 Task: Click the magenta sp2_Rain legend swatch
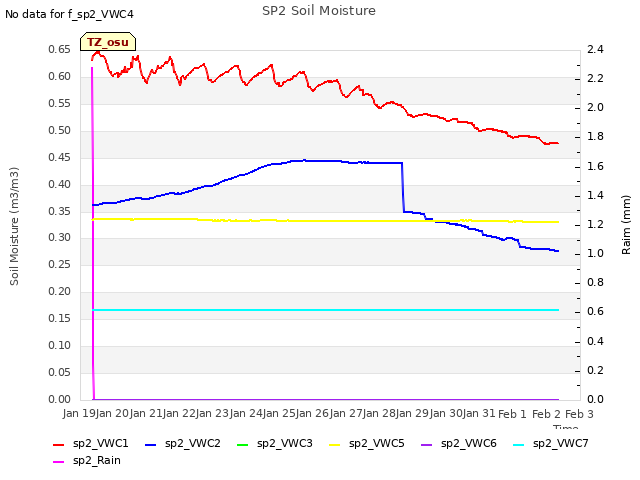(x=59, y=462)
